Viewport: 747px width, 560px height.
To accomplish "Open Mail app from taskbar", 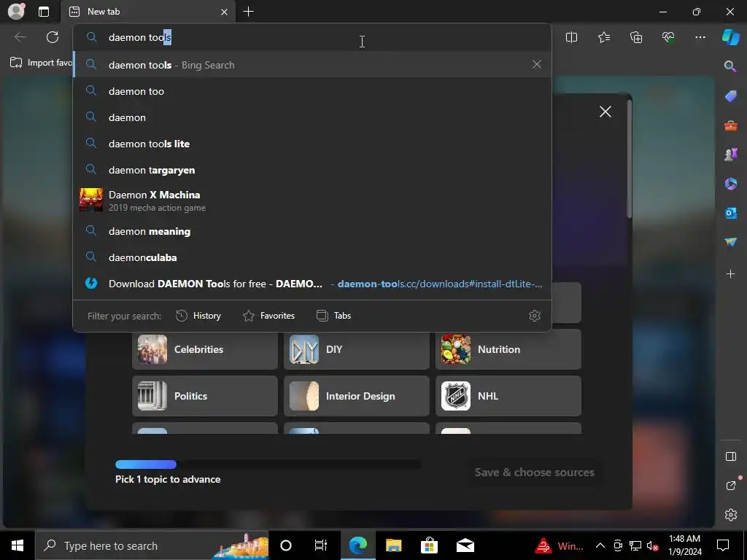I will [465, 545].
